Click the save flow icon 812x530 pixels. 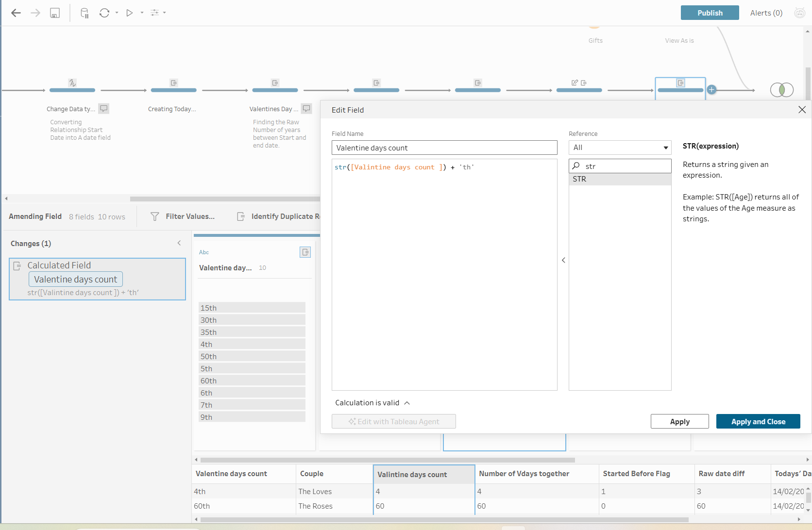click(55, 13)
